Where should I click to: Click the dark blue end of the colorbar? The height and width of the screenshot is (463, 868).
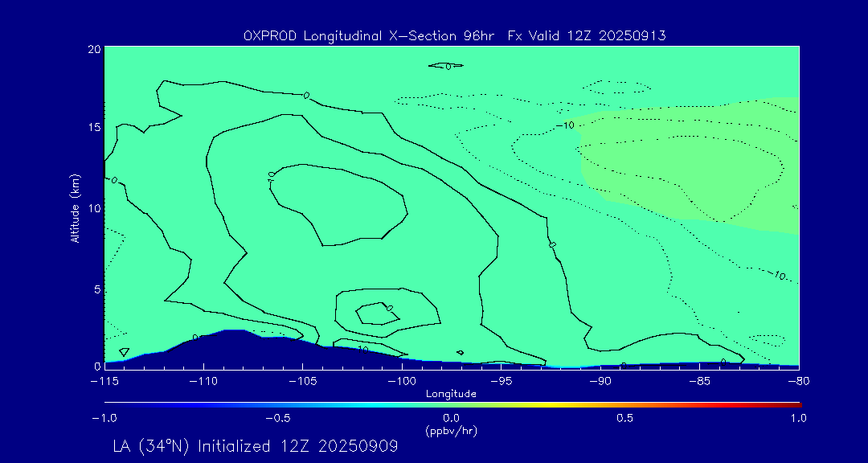(109, 404)
